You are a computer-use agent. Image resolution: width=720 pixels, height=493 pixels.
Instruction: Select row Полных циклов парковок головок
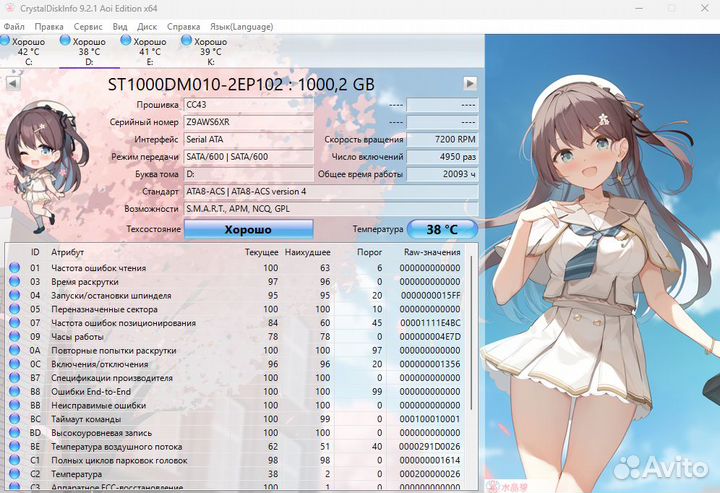[x=236, y=460]
